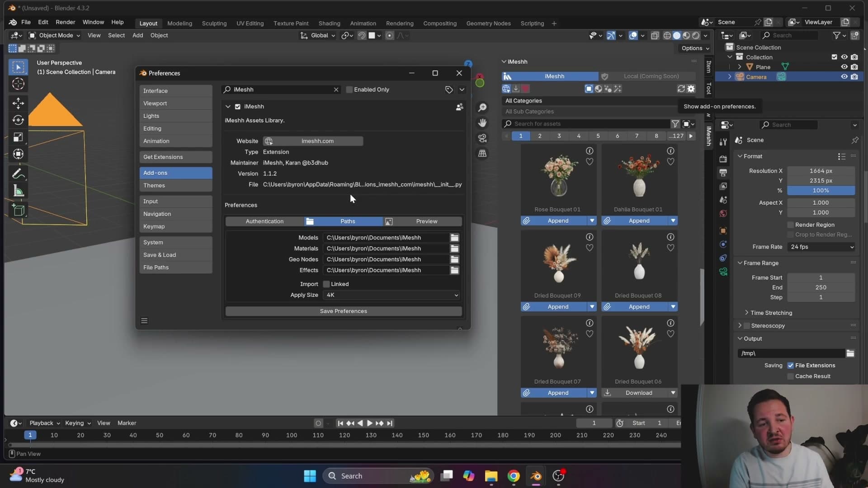Download the Dried Bouquet 06 asset
This screenshot has height=488, width=868.
pyautogui.click(x=635, y=393)
